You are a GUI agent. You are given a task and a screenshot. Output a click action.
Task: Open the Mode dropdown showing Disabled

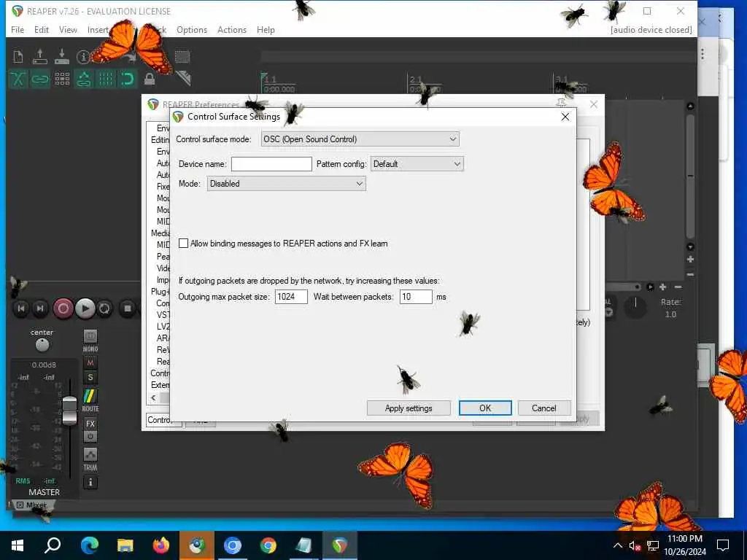[x=286, y=183]
